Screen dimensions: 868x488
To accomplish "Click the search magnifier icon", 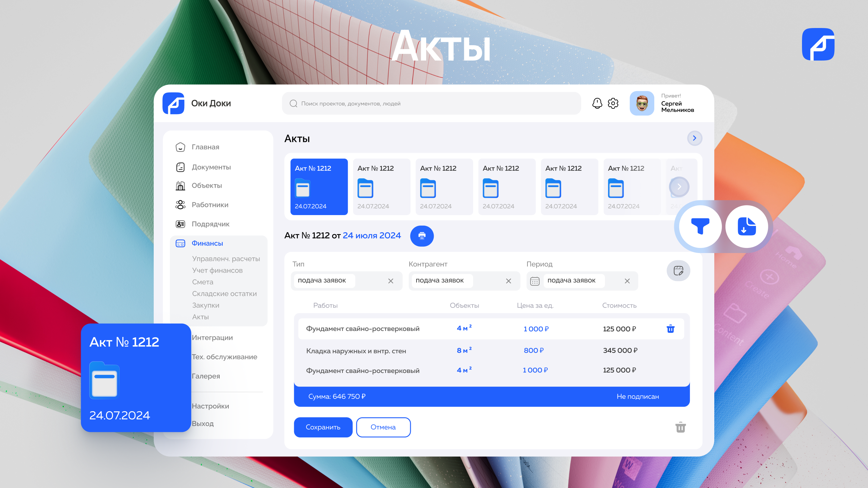I will 294,103.
